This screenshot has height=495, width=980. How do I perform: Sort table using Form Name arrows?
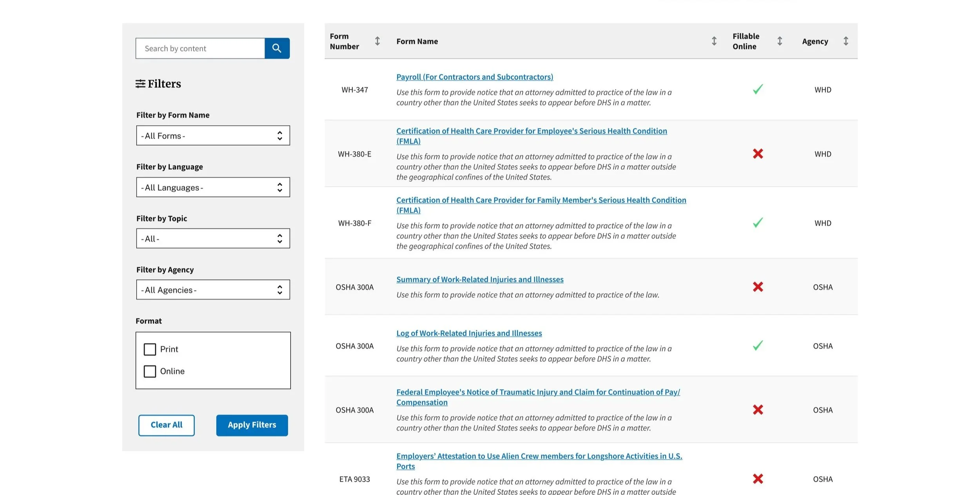point(714,41)
